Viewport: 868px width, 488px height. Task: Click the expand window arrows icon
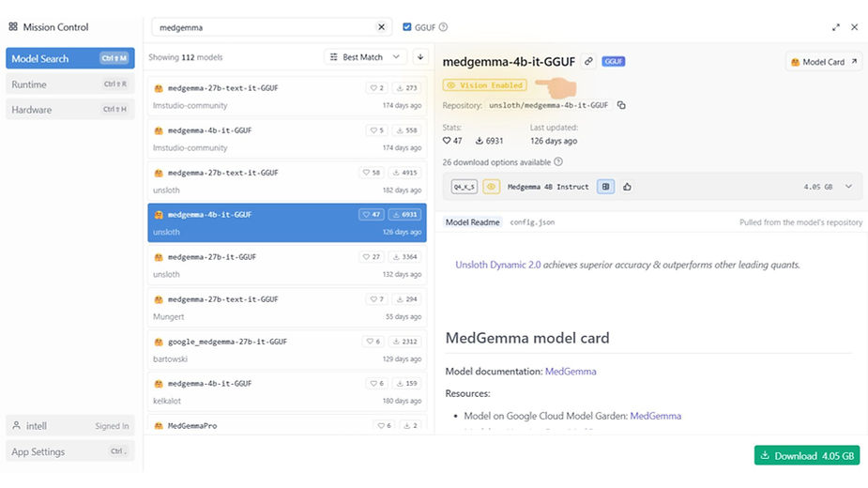pyautogui.click(x=836, y=27)
